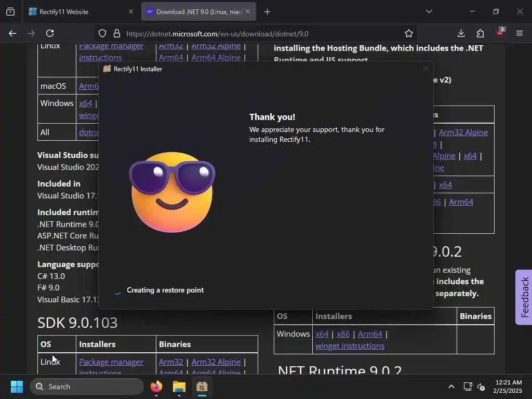Reload the current page
532x399 pixels.
click(x=50, y=33)
